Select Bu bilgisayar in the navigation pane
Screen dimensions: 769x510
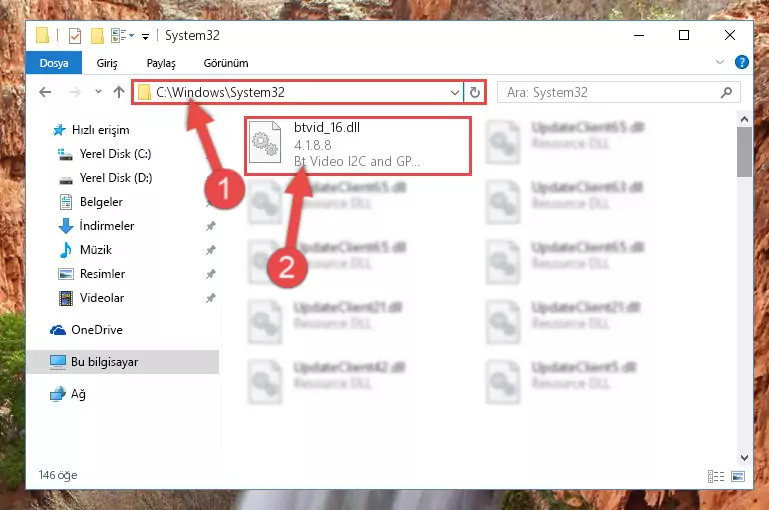123,362
